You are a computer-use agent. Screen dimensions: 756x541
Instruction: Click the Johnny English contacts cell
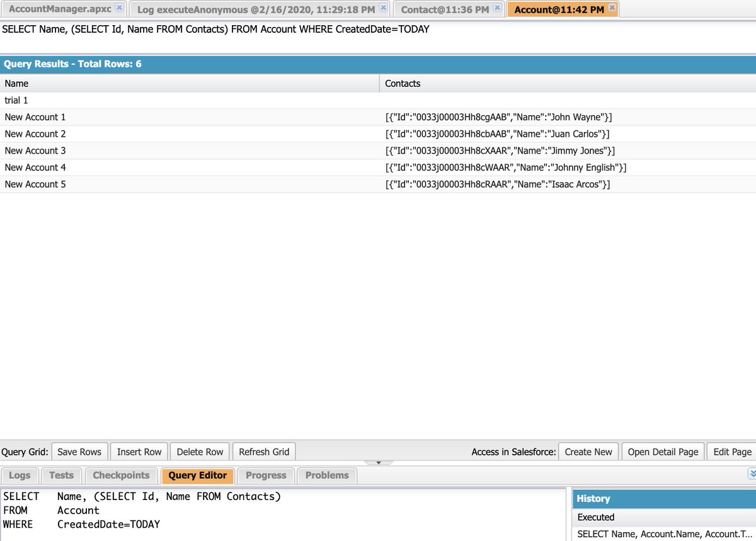pos(568,168)
